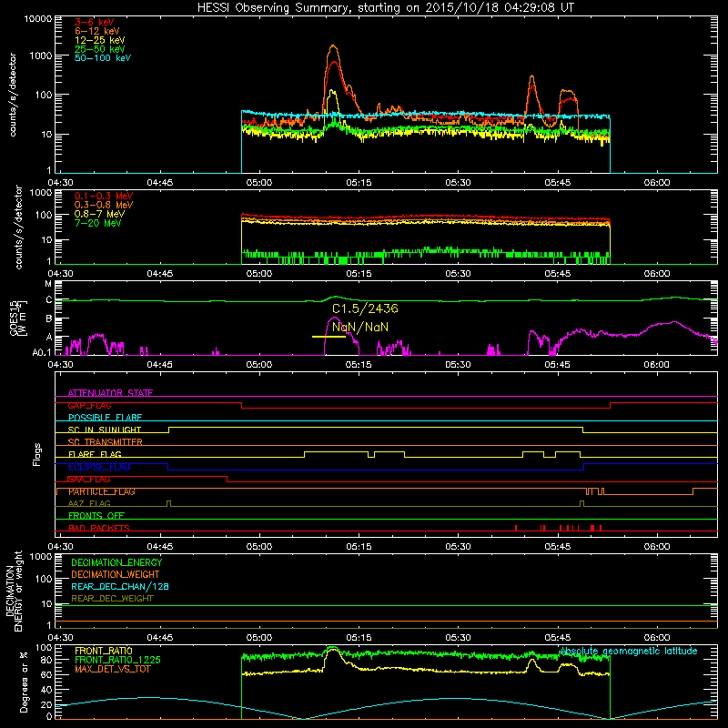Click the SAA_FLAG label
The image size is (728, 728).
(89, 480)
